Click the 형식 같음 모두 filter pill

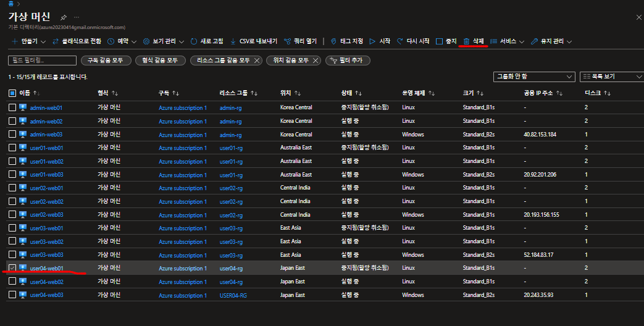[160, 61]
